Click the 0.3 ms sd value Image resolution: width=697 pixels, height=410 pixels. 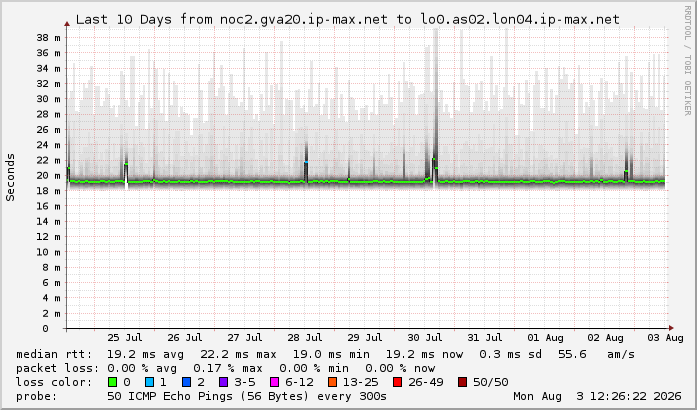(x=510, y=354)
